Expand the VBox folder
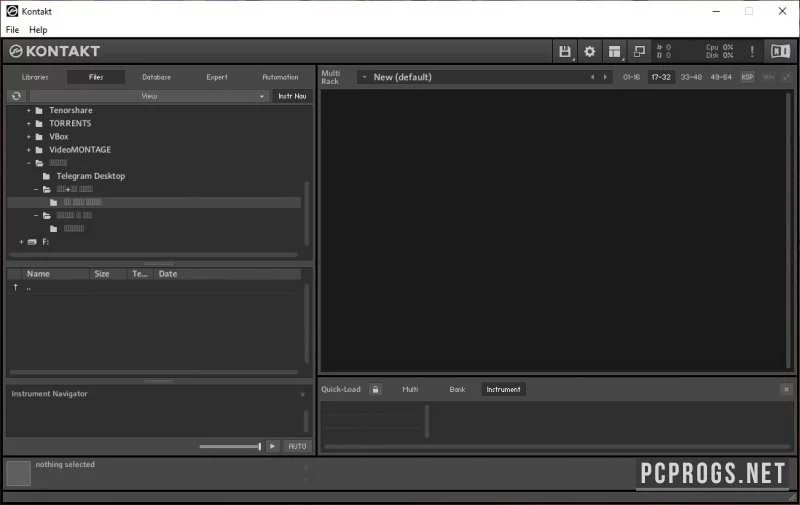Screen dimensions: 800x505 29,137
